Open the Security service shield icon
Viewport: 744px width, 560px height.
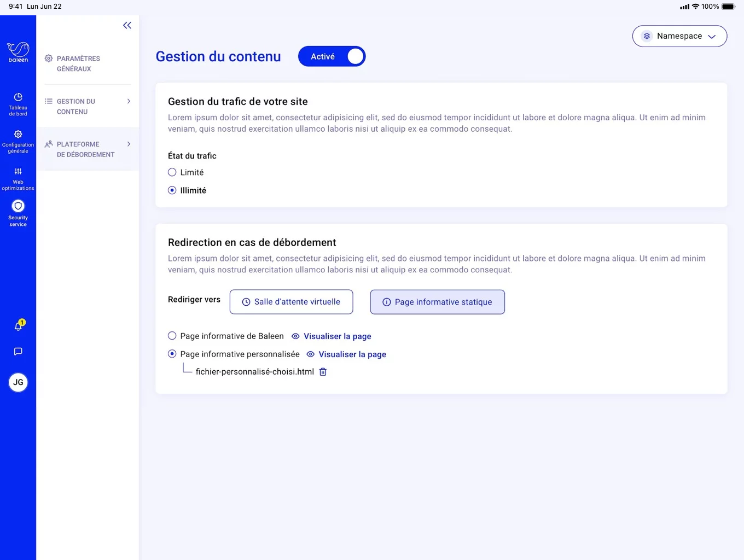(x=18, y=206)
